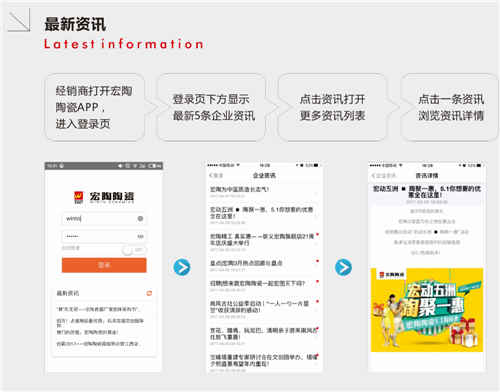
Task: Expand the chevron for 盘点|宏陶3月热点回顾与盘点
Action: pos(316,266)
